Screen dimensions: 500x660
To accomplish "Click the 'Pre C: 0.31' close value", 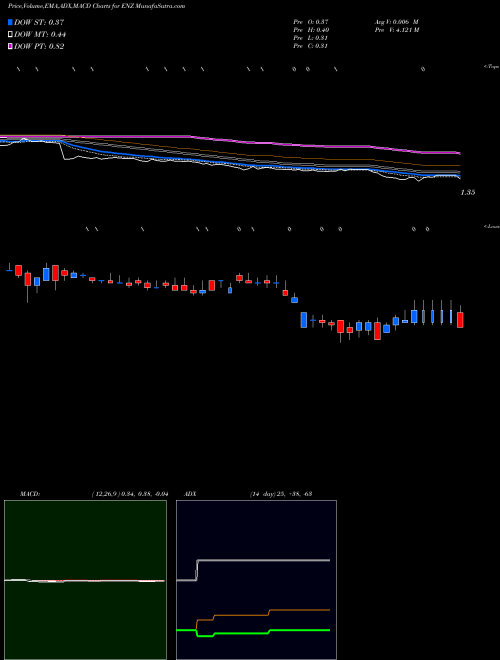I will click(311, 46).
